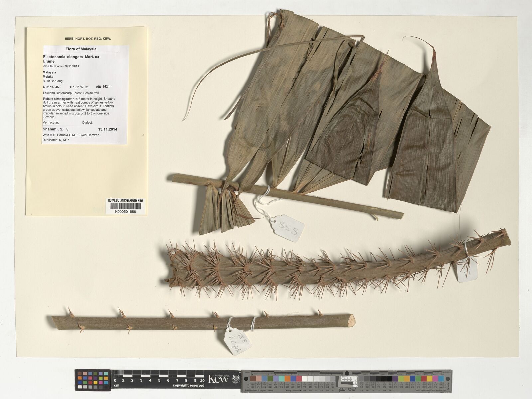Click the collection date 13.11.2014
The height and width of the screenshot is (399, 532).
107,129
